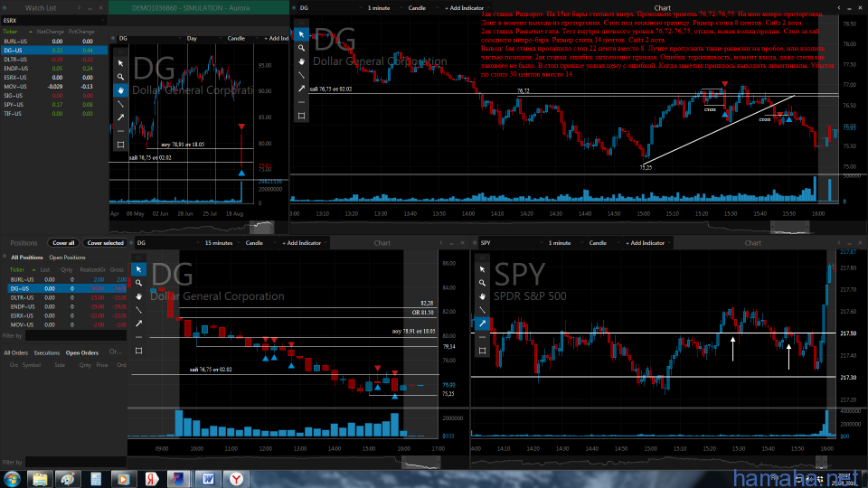
Task: Sort watch list by Ticker column
Action: (10, 32)
